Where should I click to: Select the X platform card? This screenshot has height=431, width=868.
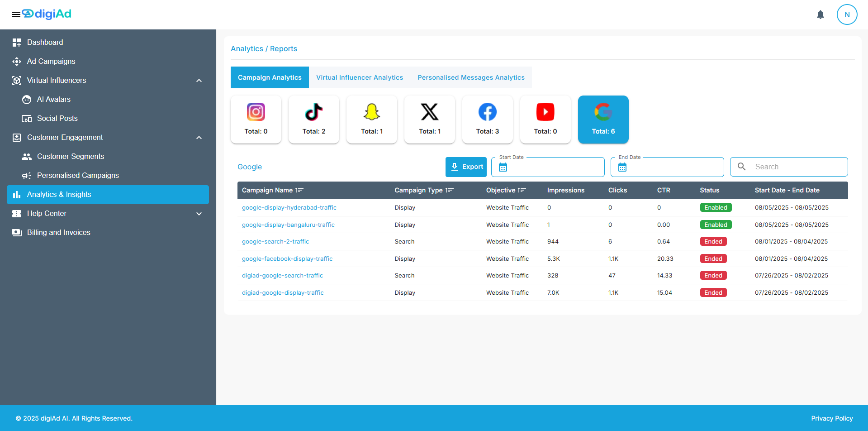pyautogui.click(x=430, y=120)
